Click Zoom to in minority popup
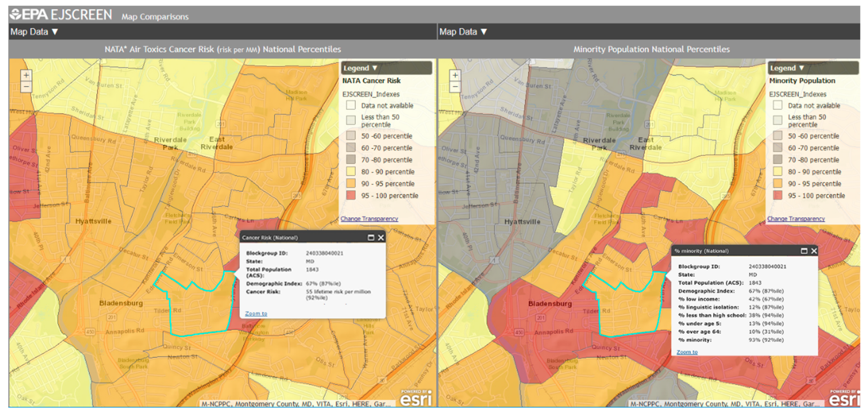 click(x=687, y=352)
